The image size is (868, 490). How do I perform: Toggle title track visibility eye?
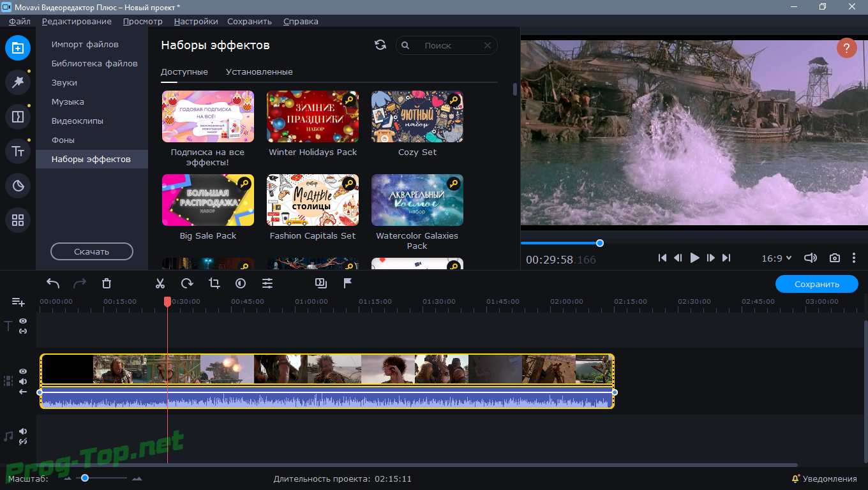pyautogui.click(x=23, y=322)
